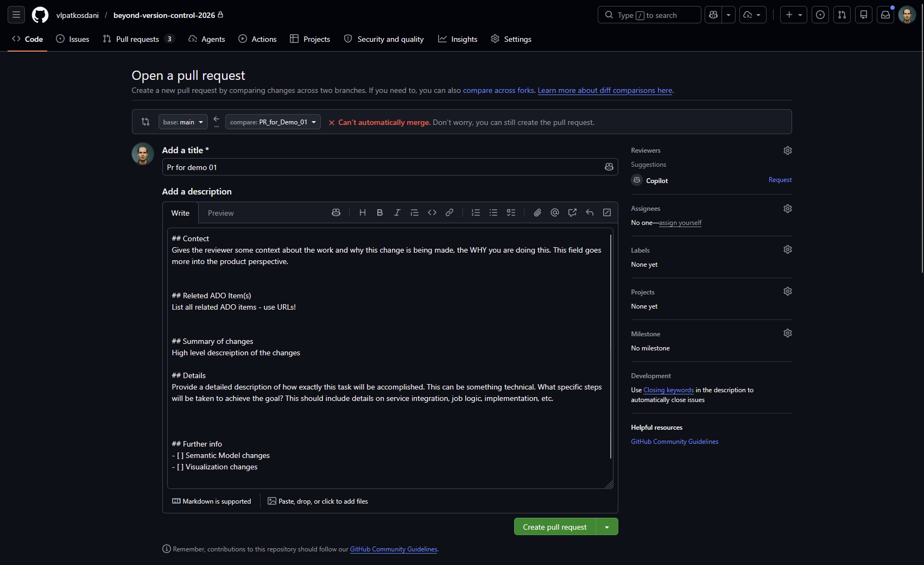Edit Milestone with gear icon
This screenshot has height=565, width=924.
(x=788, y=333)
